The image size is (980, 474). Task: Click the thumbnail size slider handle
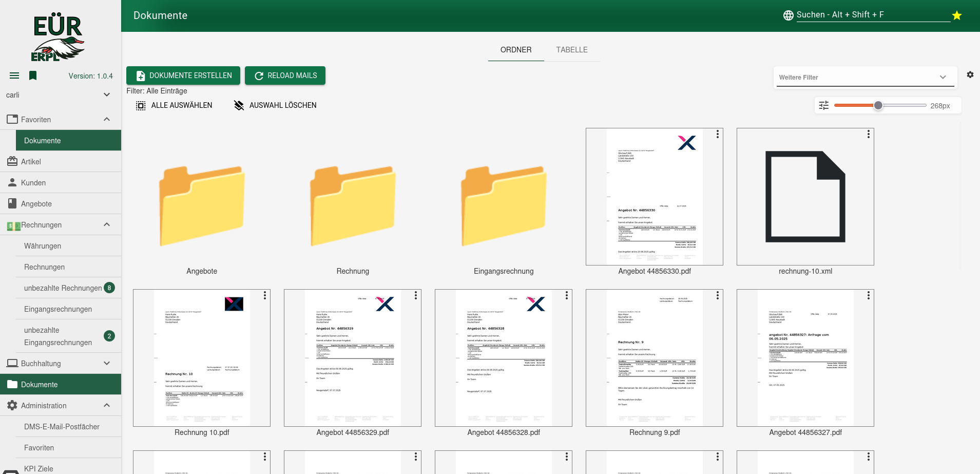tap(878, 106)
